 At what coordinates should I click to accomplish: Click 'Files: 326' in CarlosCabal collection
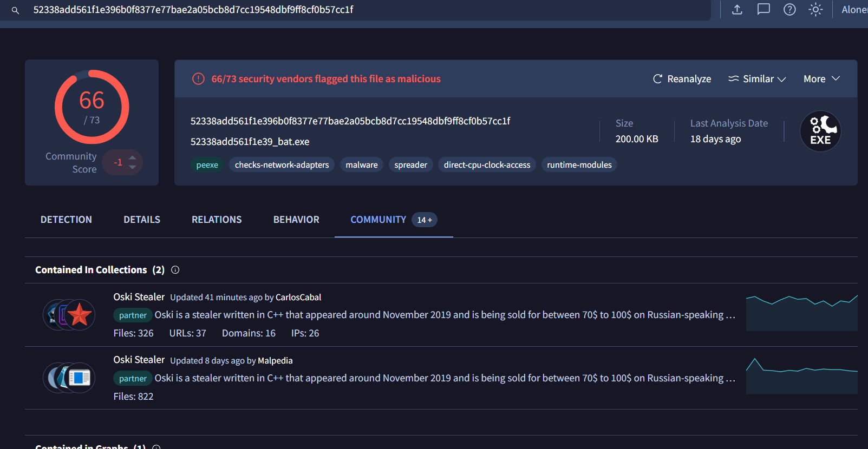[133, 333]
